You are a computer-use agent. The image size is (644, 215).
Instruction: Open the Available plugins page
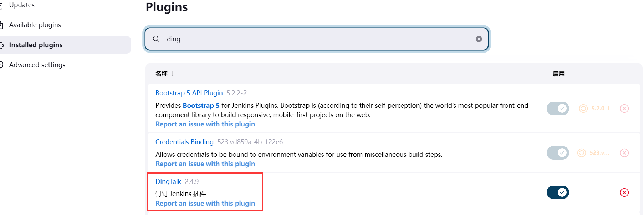tap(35, 25)
